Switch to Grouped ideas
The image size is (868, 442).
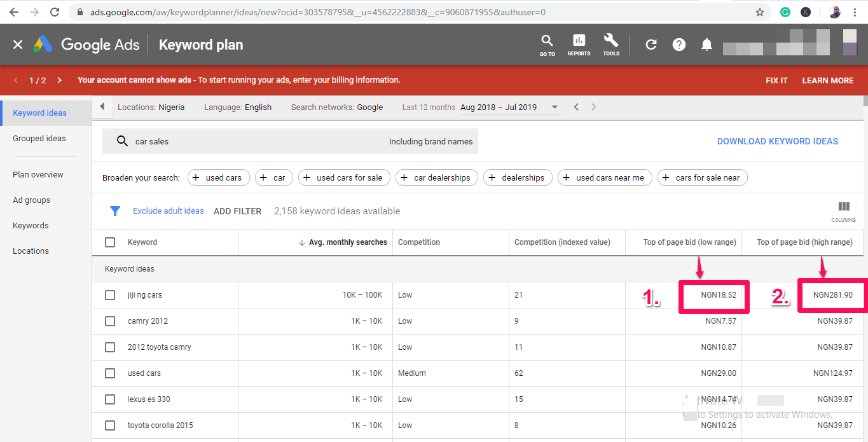39,138
